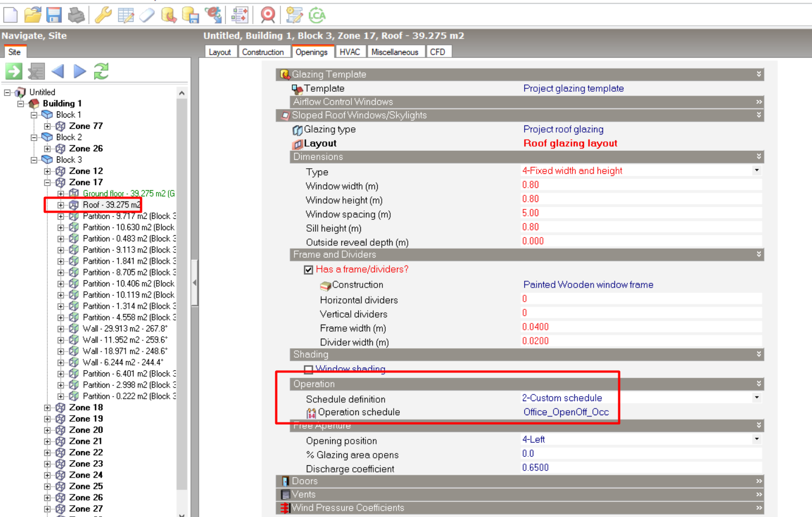Clear data with the eraser icon
812x517 pixels.
point(146,15)
